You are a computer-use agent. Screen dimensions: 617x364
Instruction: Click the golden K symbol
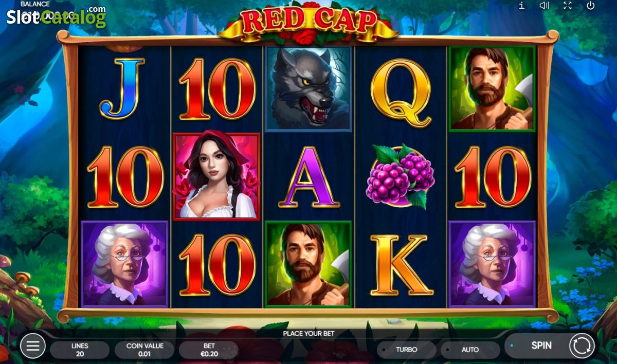(399, 265)
